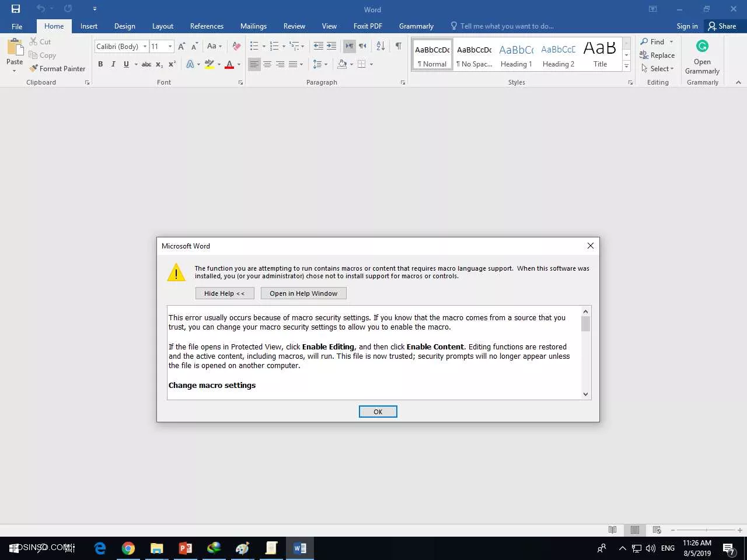
Task: Click the Find magnifier command
Action: coord(653,41)
